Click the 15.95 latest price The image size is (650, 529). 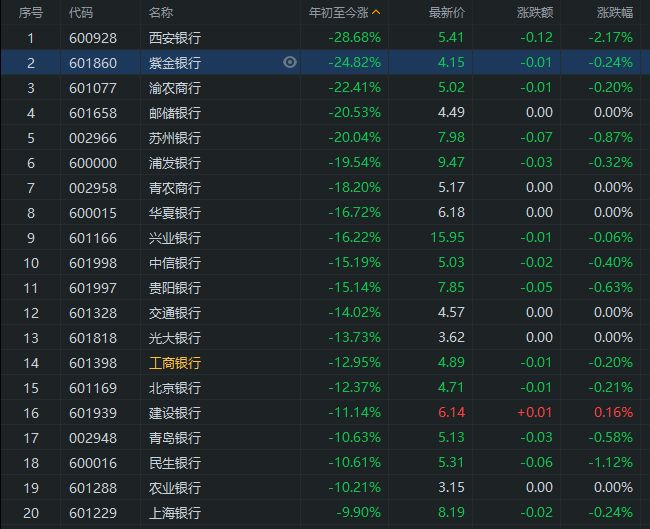(x=448, y=237)
